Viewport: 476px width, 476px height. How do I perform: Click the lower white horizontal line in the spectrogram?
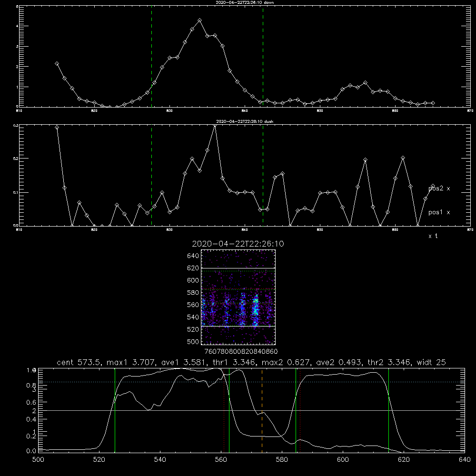[x=238, y=326]
